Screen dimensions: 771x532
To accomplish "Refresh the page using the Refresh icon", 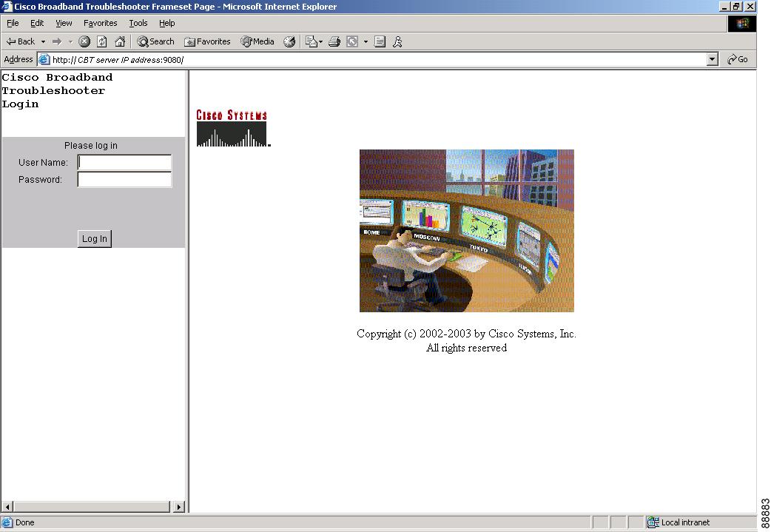I will (x=102, y=41).
